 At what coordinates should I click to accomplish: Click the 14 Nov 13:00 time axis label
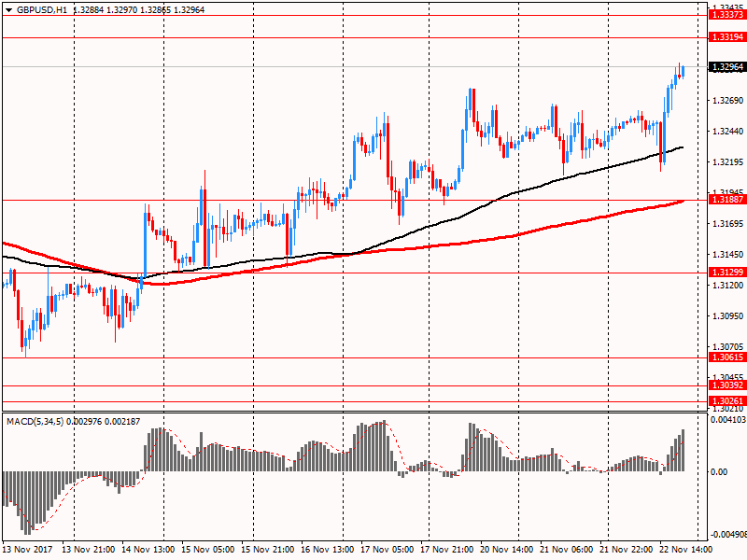148,550
